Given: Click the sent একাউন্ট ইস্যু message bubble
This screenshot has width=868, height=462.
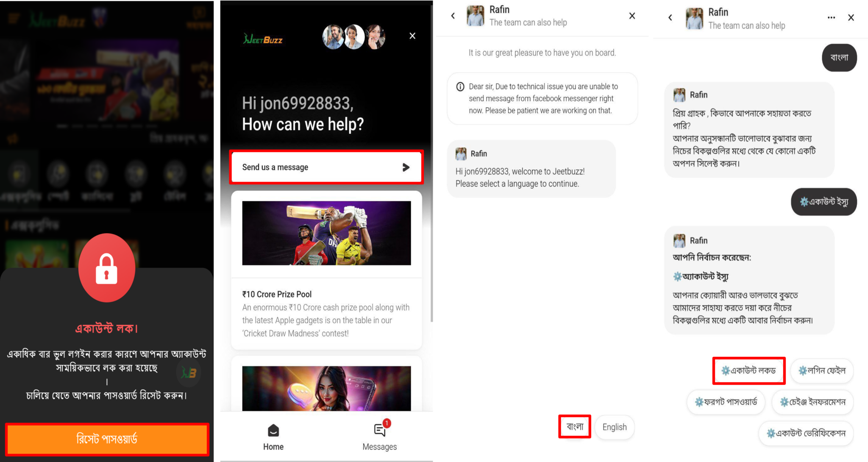Looking at the screenshot, I should pyautogui.click(x=823, y=202).
